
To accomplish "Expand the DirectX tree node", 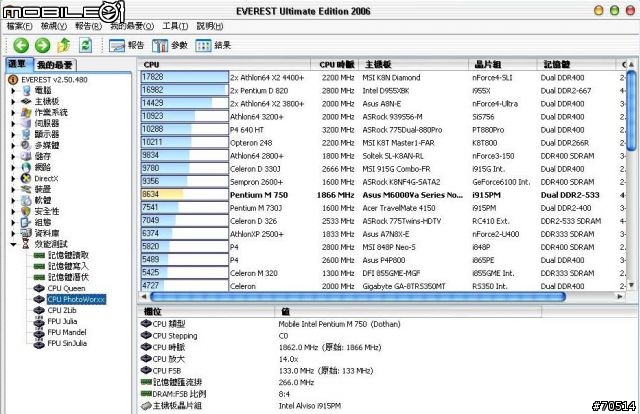I will click(13, 178).
